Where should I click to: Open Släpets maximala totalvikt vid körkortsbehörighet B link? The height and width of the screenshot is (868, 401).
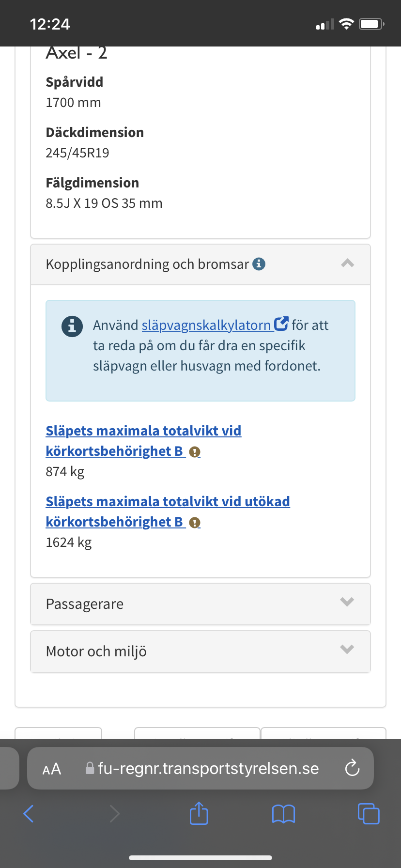pos(143,441)
